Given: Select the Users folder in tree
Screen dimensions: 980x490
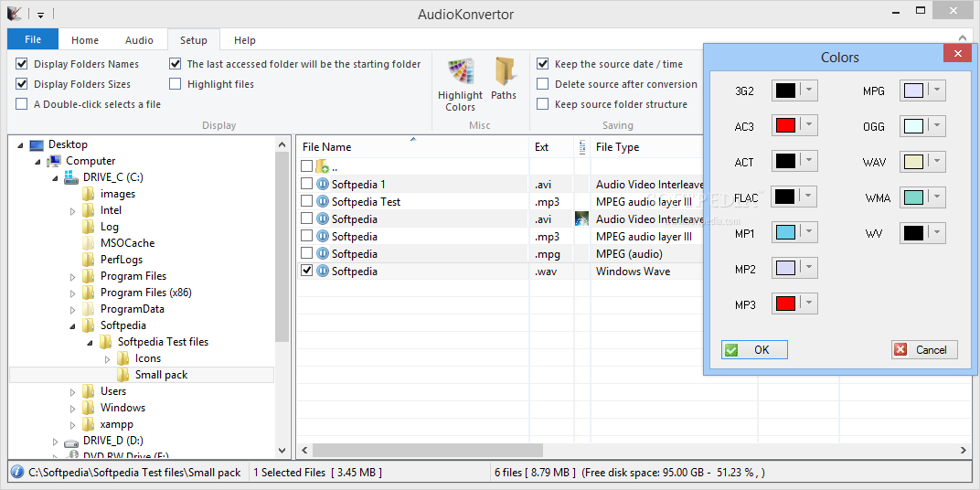Looking at the screenshot, I should point(113,391).
